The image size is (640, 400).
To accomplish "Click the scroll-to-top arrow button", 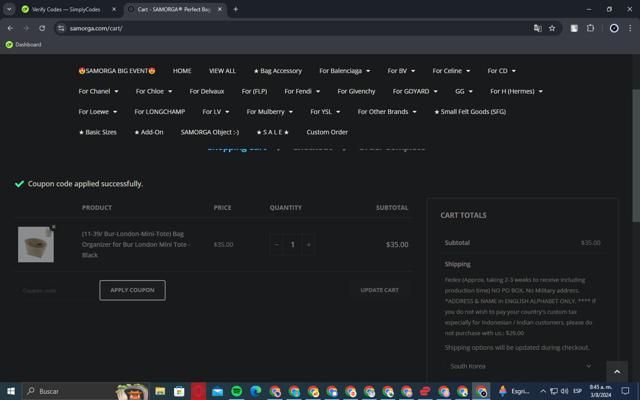I will [x=617, y=371].
